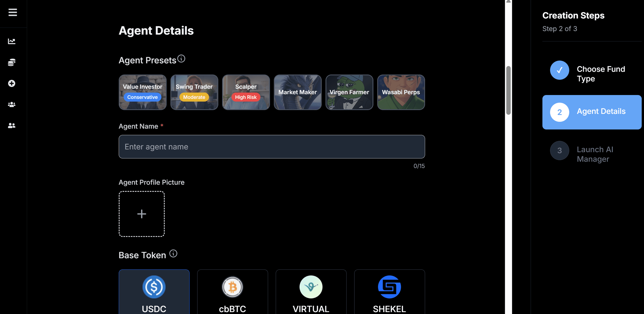Click the Agent Presets info icon
The height and width of the screenshot is (314, 644).
tap(181, 59)
